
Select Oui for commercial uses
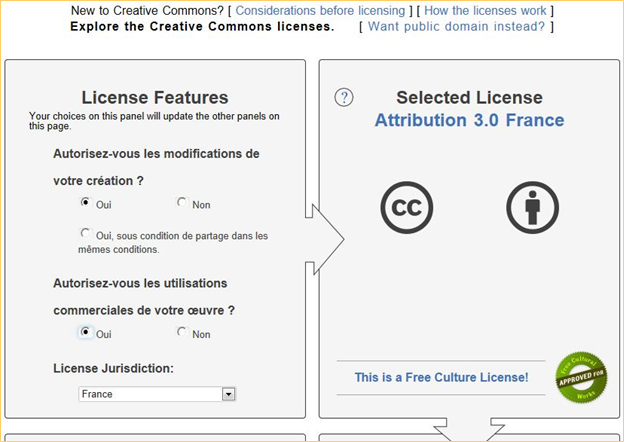[85, 332]
